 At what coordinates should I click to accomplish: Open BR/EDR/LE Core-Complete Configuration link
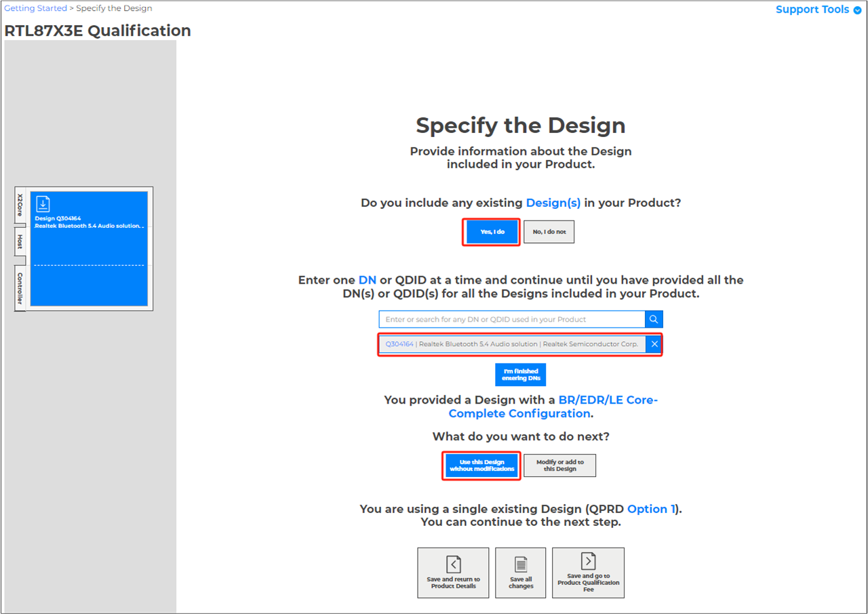point(553,407)
